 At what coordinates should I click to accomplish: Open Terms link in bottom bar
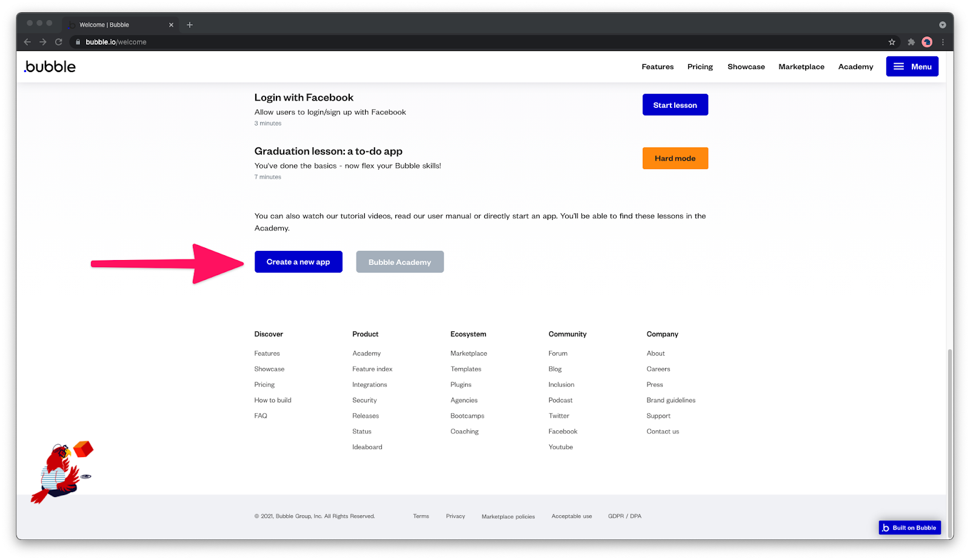tap(421, 516)
